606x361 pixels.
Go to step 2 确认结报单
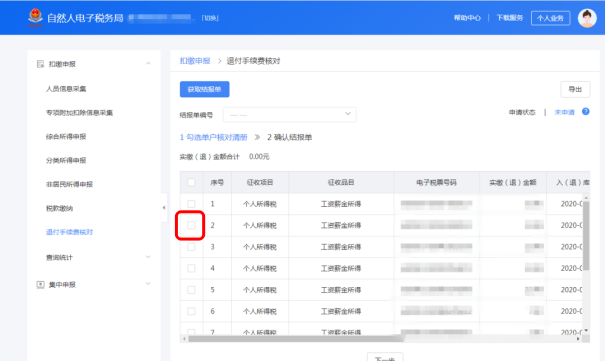tap(289, 137)
